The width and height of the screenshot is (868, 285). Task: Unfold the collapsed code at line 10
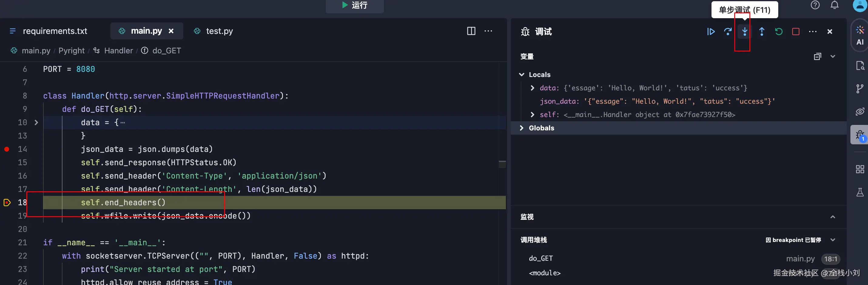click(x=36, y=122)
